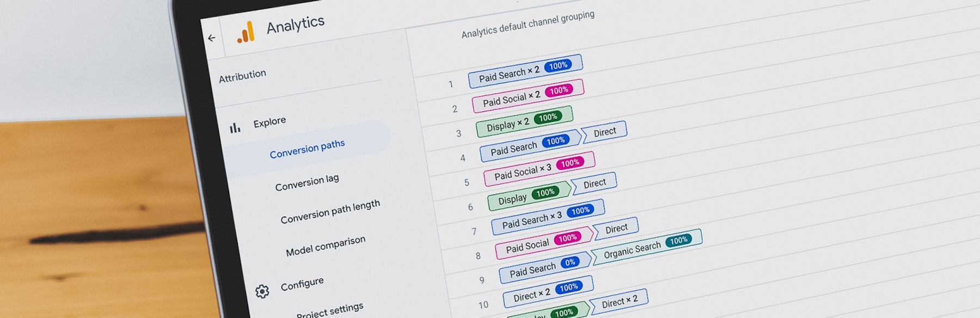Expand the Configure section

302,284
